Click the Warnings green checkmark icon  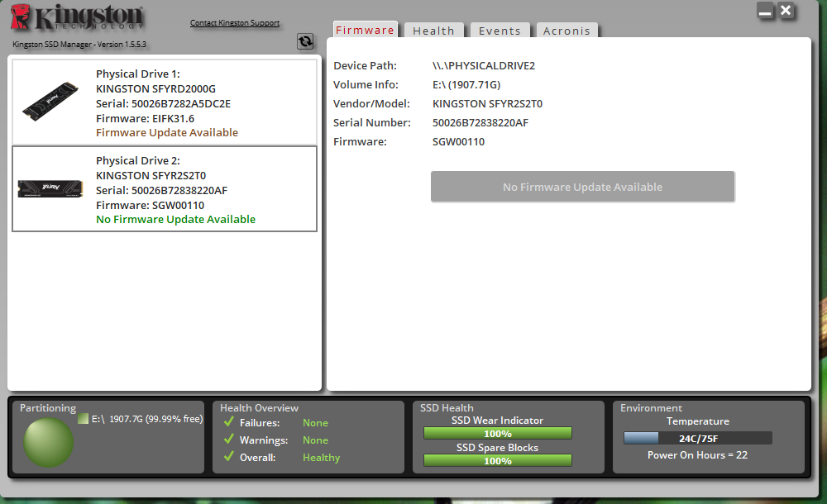click(x=228, y=440)
